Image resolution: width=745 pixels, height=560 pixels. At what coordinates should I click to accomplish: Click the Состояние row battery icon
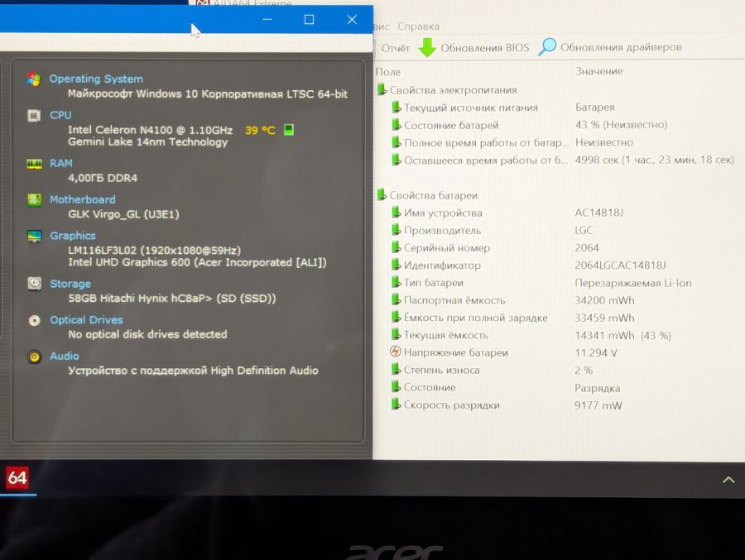click(396, 386)
